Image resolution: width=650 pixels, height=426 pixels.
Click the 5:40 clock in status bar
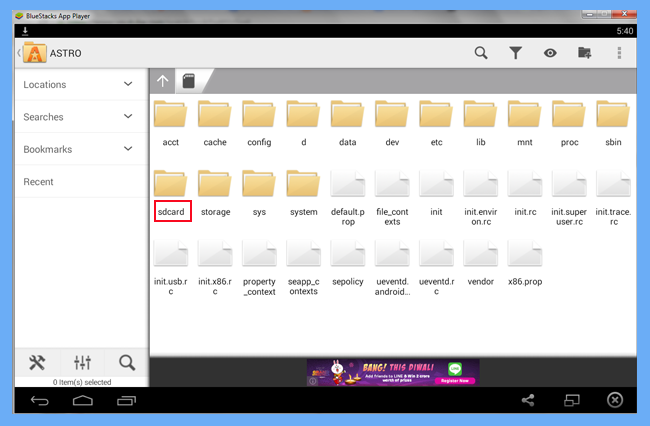(x=624, y=31)
